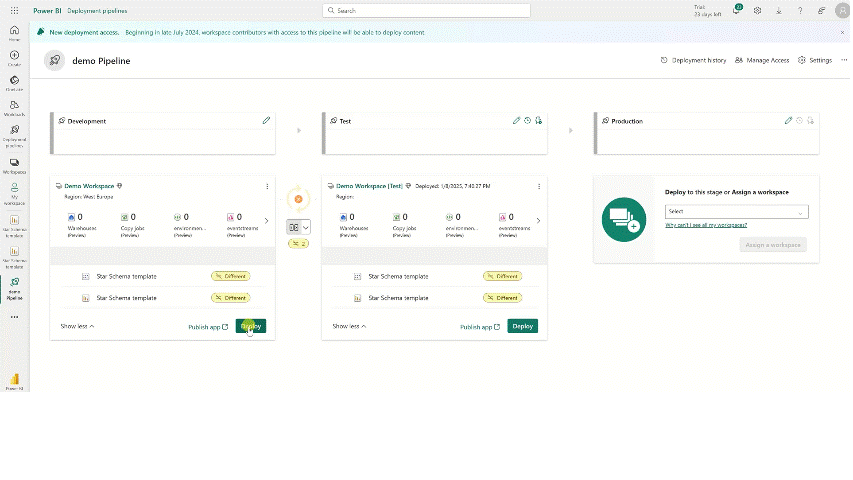Click the Search box at the top
The height and width of the screenshot is (480, 853).
coord(426,10)
